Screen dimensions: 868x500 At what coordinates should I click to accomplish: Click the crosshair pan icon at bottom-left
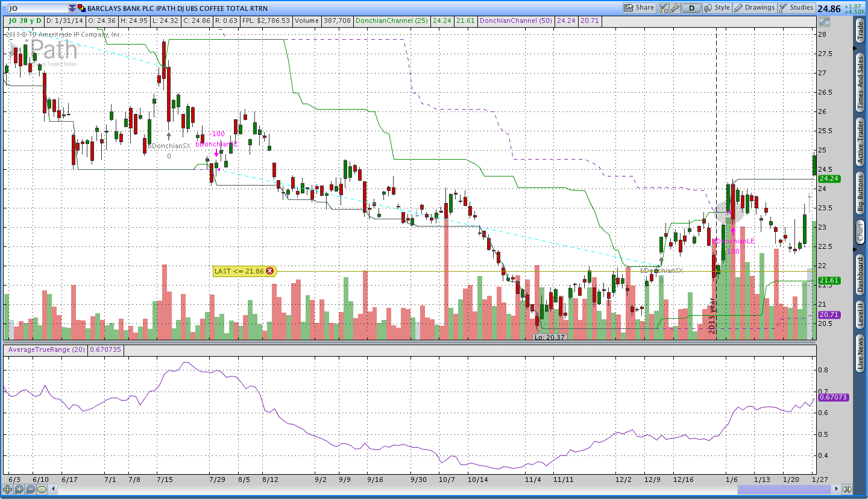(x=7, y=489)
